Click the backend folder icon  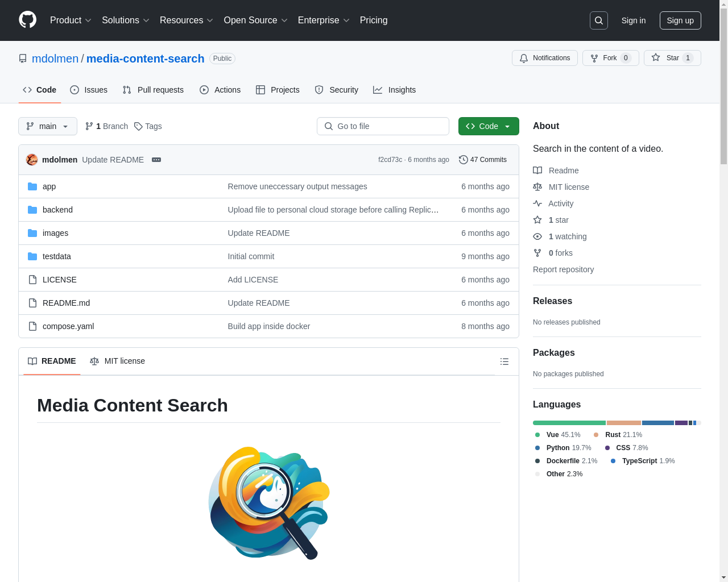coord(32,210)
